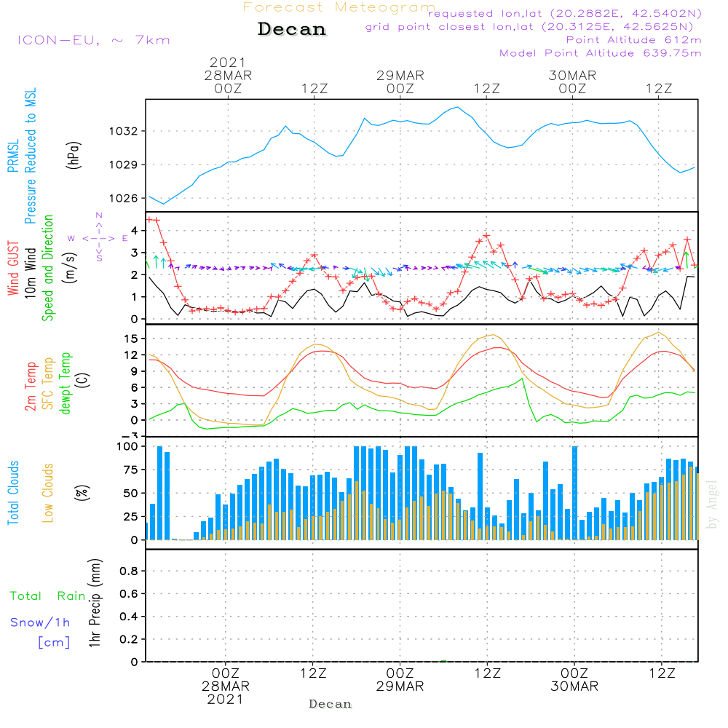
Task: Select the grid point closest lon,lat text
Action: 534,27
